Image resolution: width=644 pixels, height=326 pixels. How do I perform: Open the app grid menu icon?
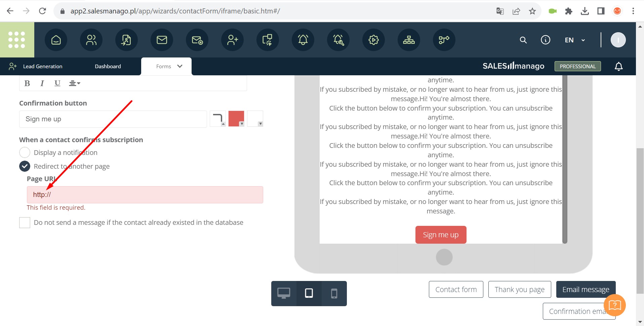click(17, 40)
